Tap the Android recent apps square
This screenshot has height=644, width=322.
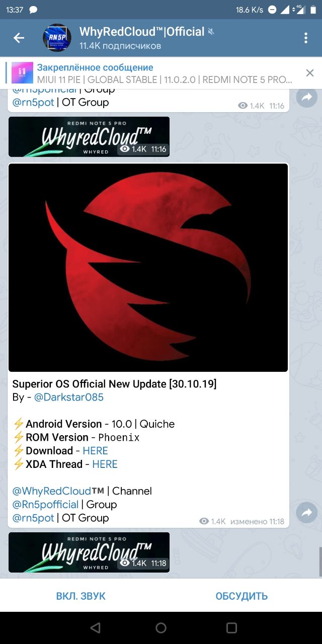pyautogui.click(x=231, y=627)
